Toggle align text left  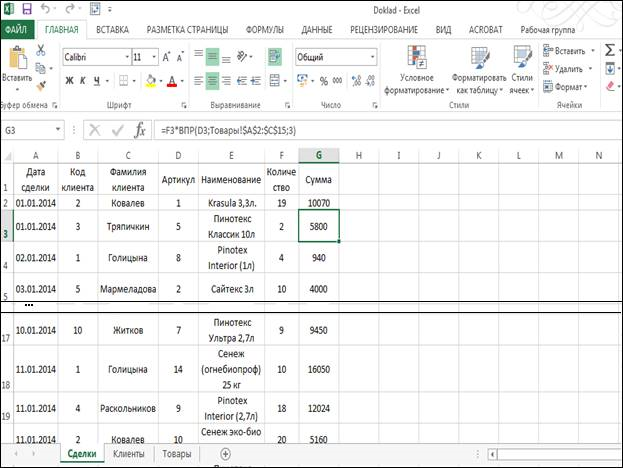[x=198, y=81]
